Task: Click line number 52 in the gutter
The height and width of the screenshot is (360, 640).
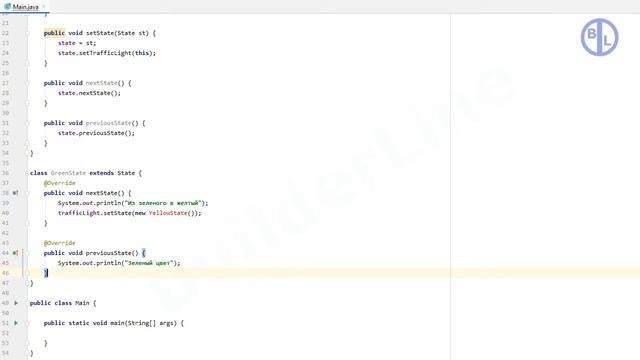Action: point(5,333)
